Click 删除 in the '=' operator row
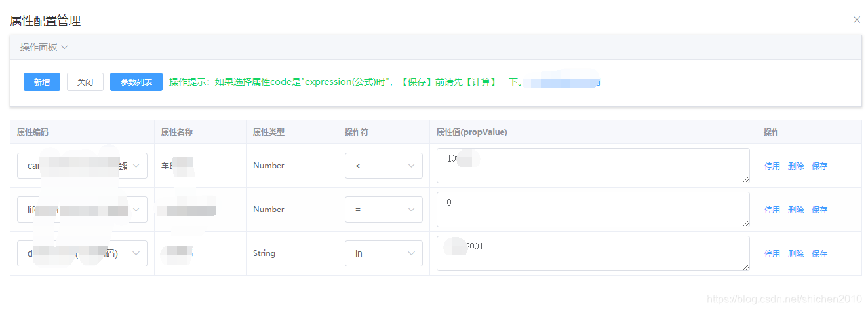Screen dimensions: 868x311 pyautogui.click(x=796, y=210)
